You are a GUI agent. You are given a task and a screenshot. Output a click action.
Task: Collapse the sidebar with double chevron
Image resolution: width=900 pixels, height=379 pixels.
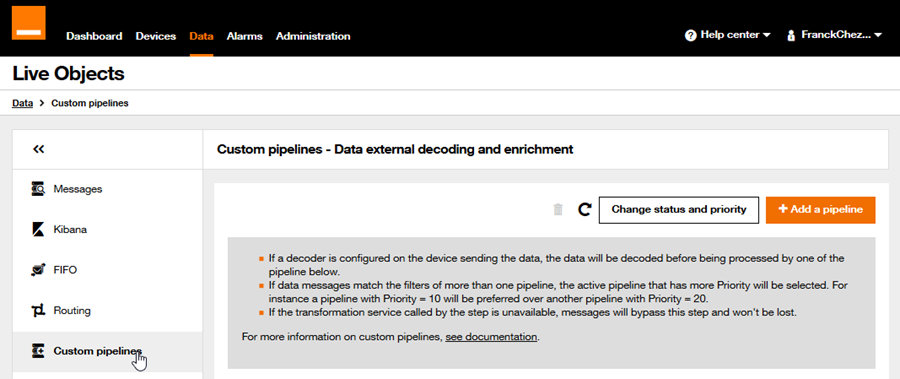[x=38, y=149]
